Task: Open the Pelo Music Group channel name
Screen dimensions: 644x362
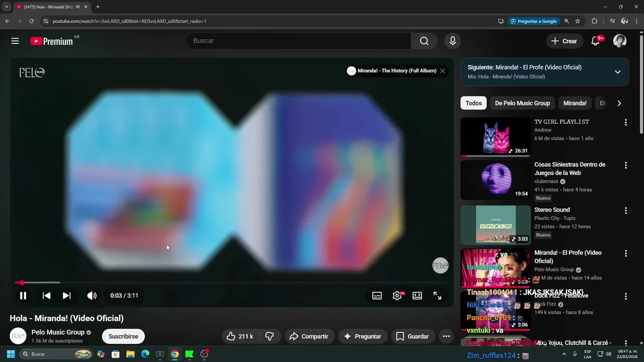Action: tap(58, 332)
